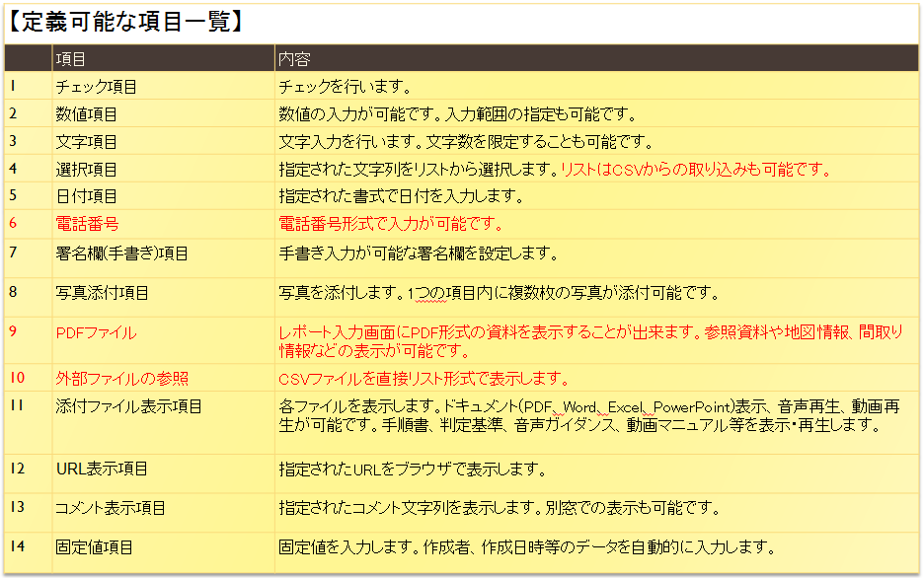Click the description starting 文字入力を行います
This screenshot has width=924, height=578.
(x=466, y=141)
